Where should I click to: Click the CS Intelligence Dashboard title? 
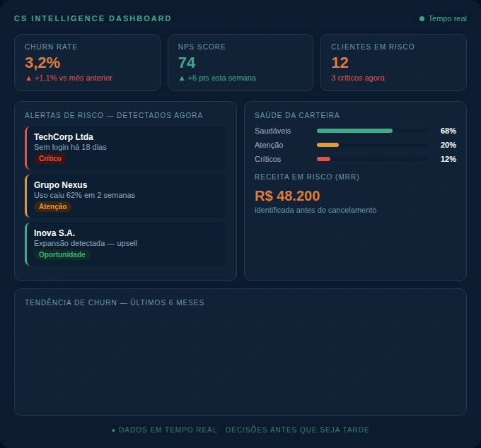[93, 18]
